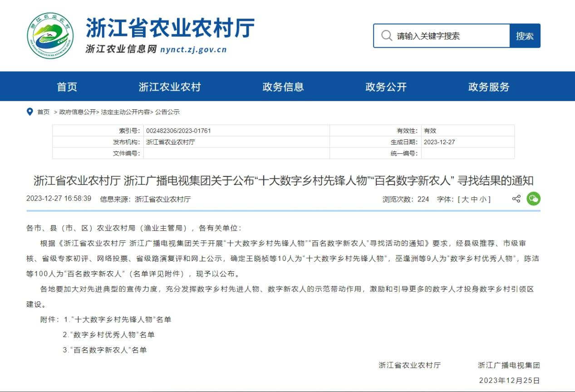Open the 政府信息公开 breadcrumb link
The height and width of the screenshot is (392, 575).
click(77, 112)
